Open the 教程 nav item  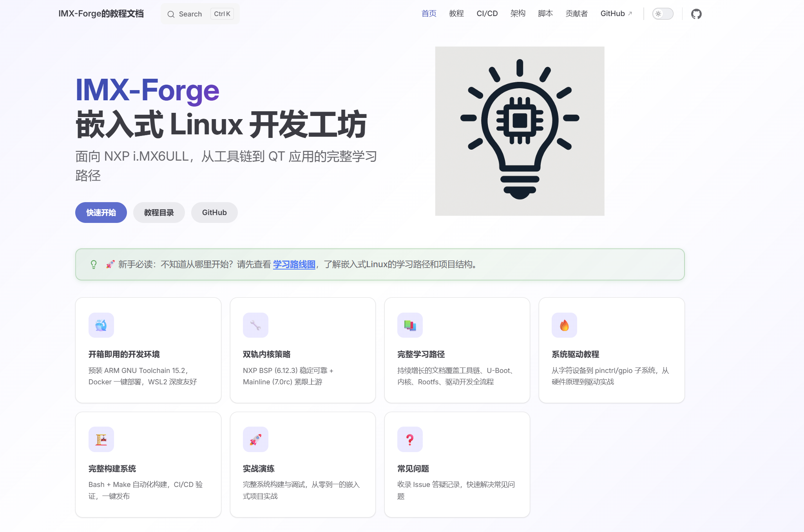[x=456, y=14]
